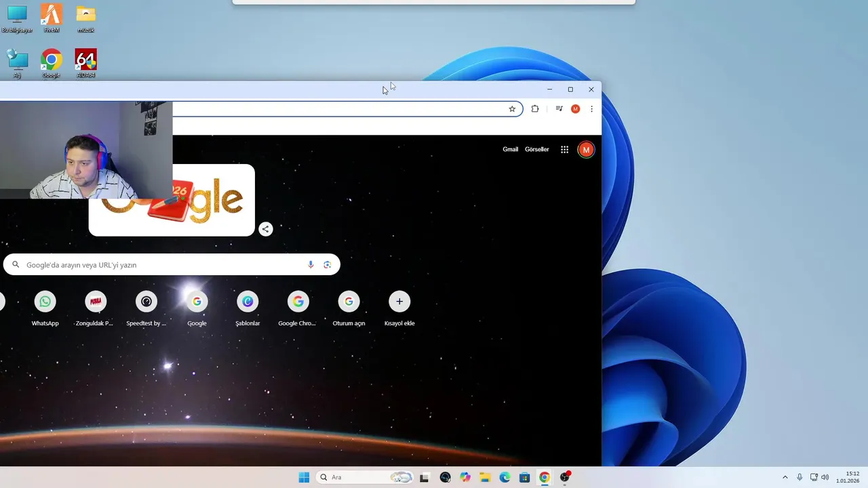Click the Google search box

172,264
